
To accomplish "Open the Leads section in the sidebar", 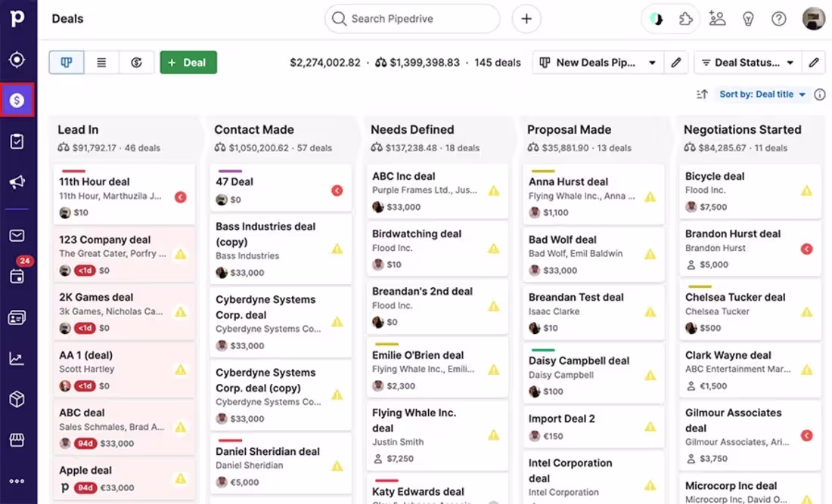I will [x=17, y=59].
